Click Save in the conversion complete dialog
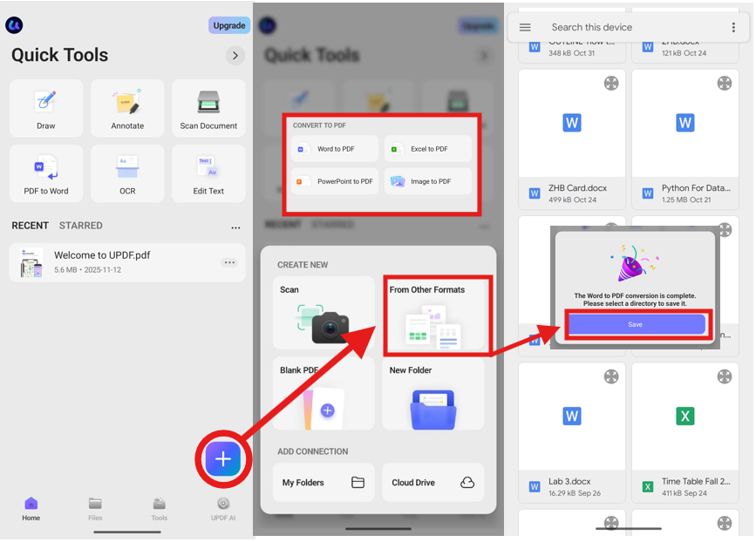The height and width of the screenshot is (542, 756). click(x=637, y=325)
